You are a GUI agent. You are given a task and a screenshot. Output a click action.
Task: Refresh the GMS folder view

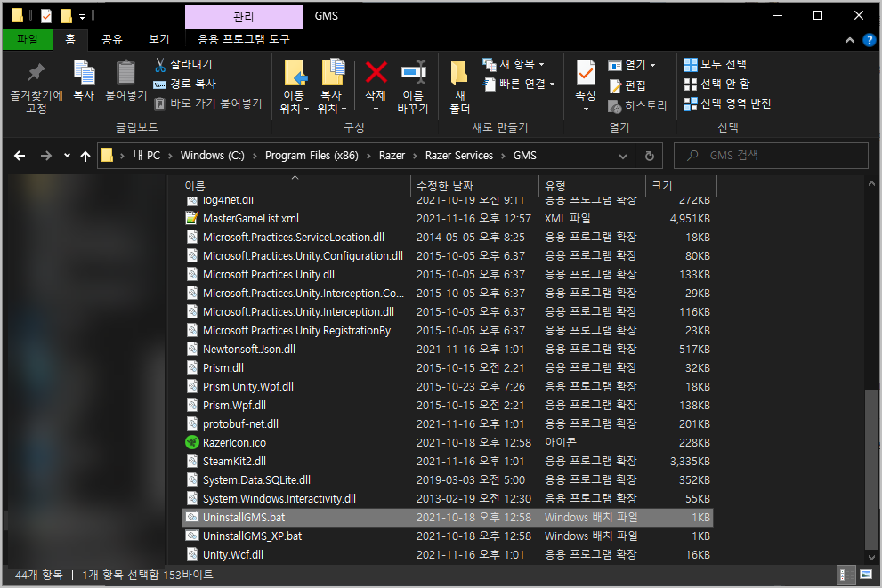click(x=649, y=157)
